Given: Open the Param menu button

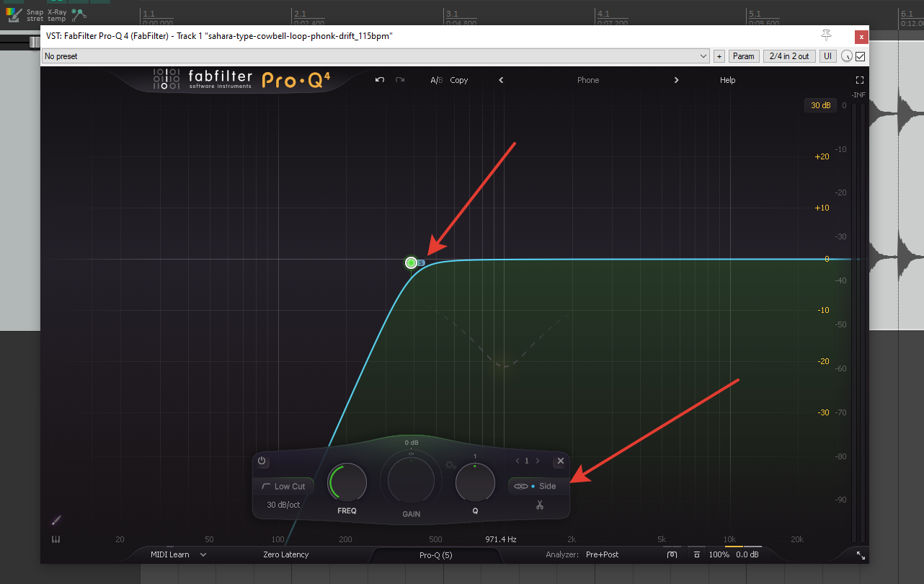Looking at the screenshot, I should coord(744,56).
